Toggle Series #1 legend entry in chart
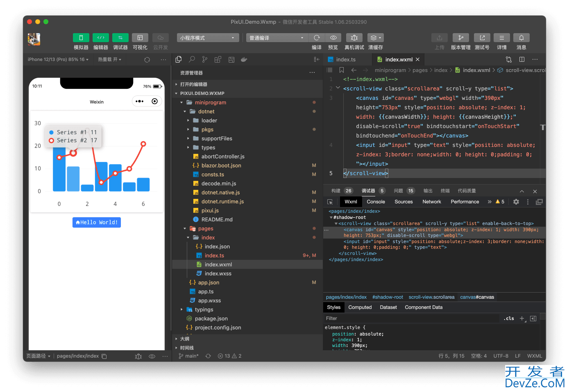Image resolution: width=569 pixels, height=392 pixels. point(73,132)
